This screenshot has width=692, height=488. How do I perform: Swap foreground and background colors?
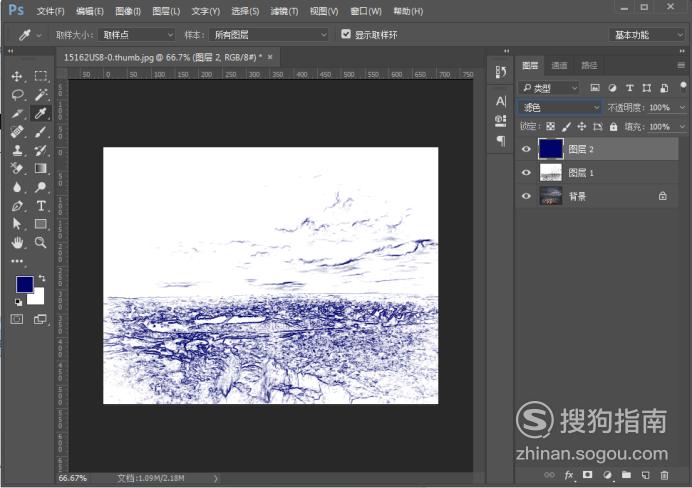pyautogui.click(x=42, y=278)
